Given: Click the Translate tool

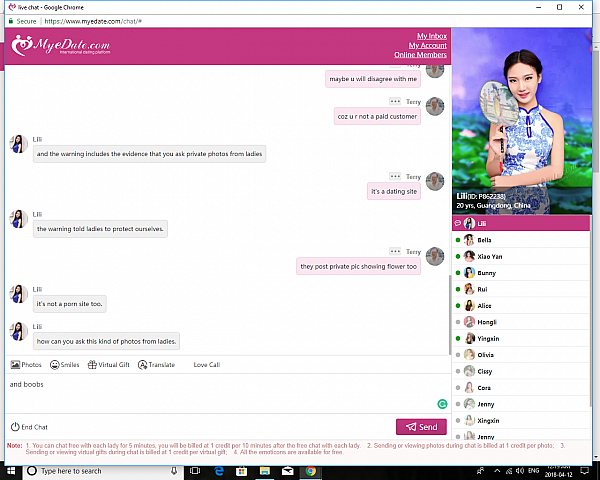Looking at the screenshot, I should [156, 365].
